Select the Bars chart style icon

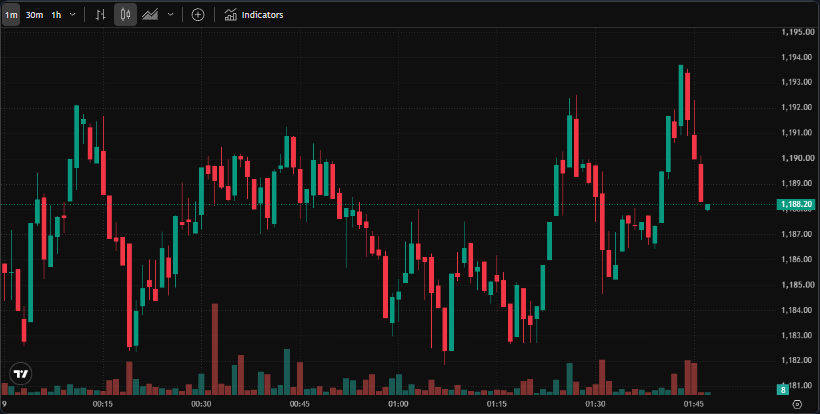click(x=100, y=15)
